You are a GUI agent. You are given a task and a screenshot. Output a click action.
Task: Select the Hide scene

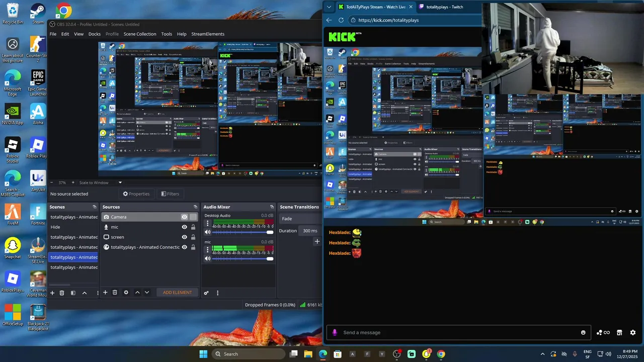pyautogui.click(x=74, y=227)
